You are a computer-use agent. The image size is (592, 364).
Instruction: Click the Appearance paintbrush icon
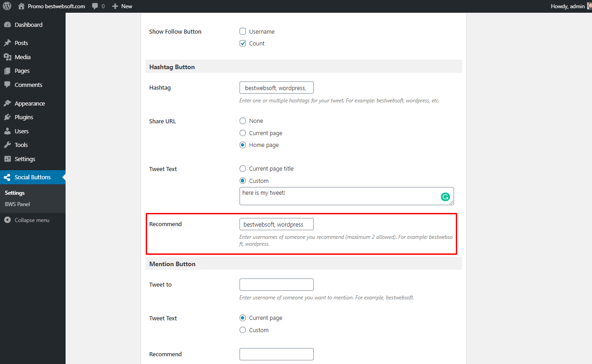point(7,103)
